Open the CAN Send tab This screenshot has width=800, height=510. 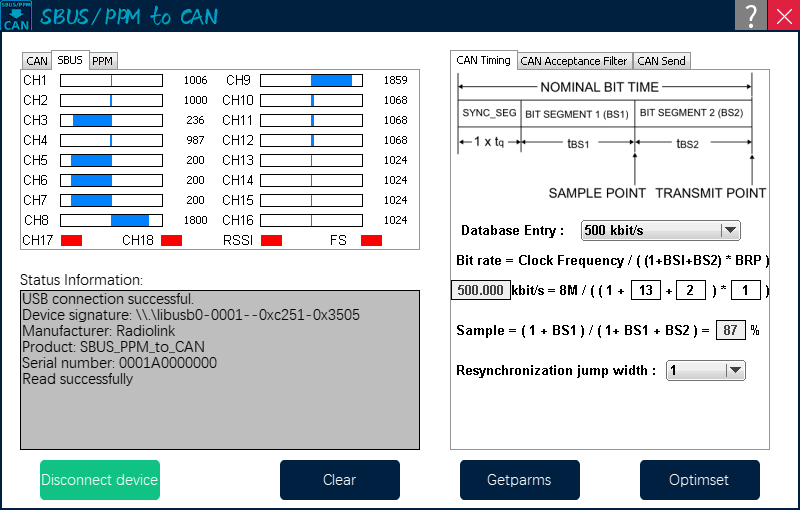(x=661, y=61)
